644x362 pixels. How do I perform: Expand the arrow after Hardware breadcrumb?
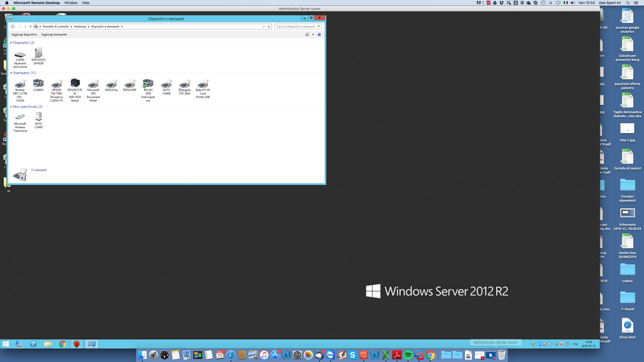(x=89, y=27)
